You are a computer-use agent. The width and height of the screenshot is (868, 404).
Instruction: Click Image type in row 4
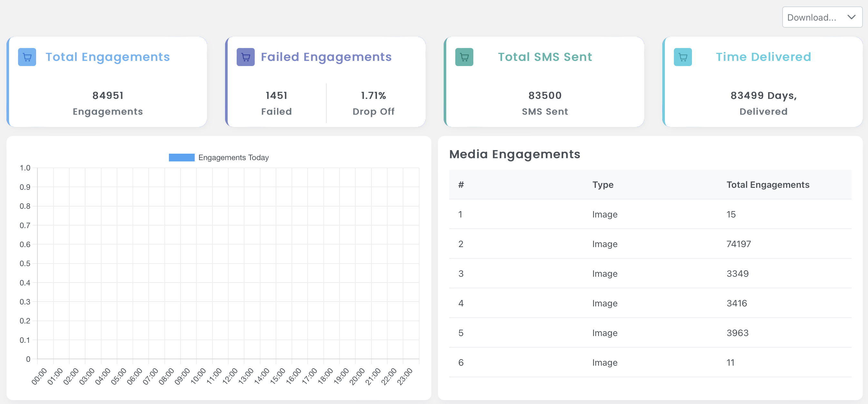605,303
